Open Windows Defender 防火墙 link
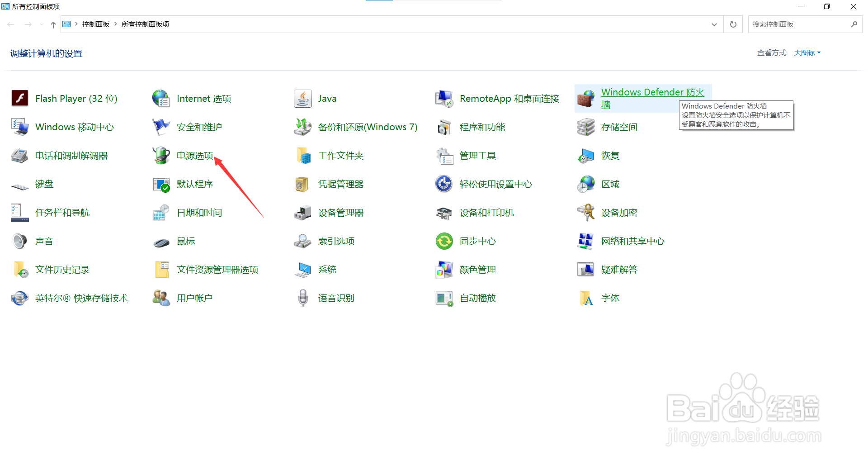Image resolution: width=868 pixels, height=465 pixels. click(653, 92)
